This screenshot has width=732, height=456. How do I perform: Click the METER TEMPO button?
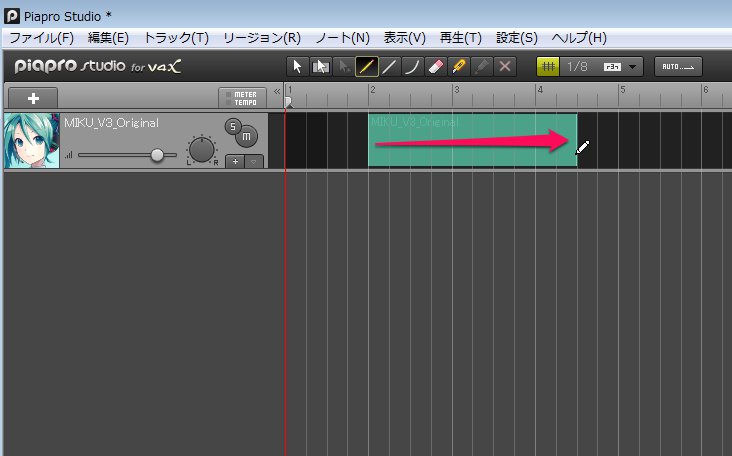click(240, 98)
